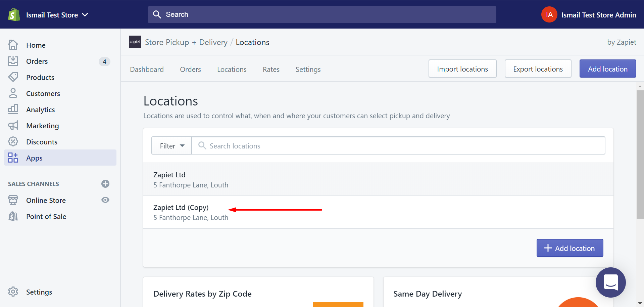Click the magnifier icon in top search
The height and width of the screenshot is (307, 644).
[157, 14]
